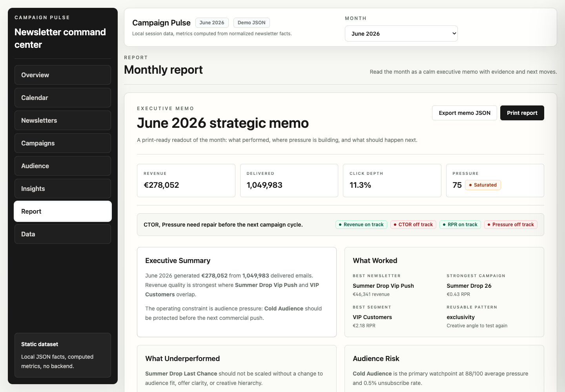Click the RPR on track chip

coord(460,225)
